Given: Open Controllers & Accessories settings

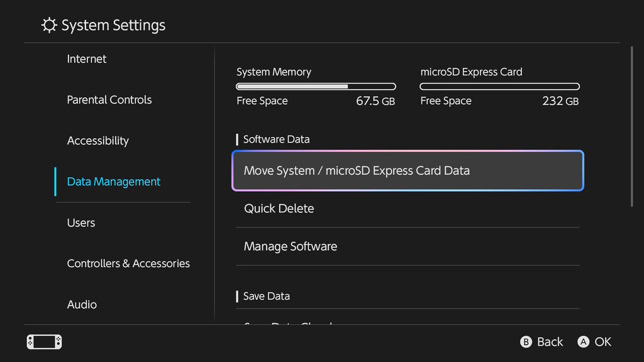Looking at the screenshot, I should 128,264.
